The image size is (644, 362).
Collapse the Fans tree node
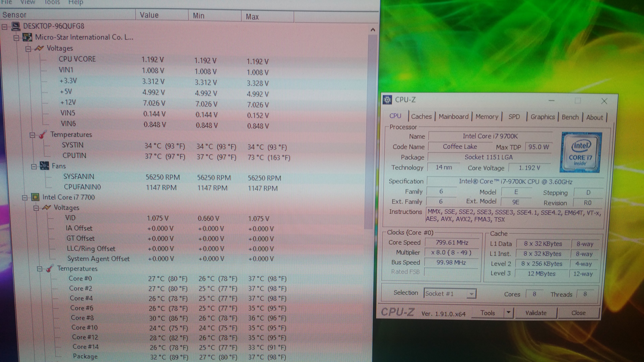click(34, 167)
